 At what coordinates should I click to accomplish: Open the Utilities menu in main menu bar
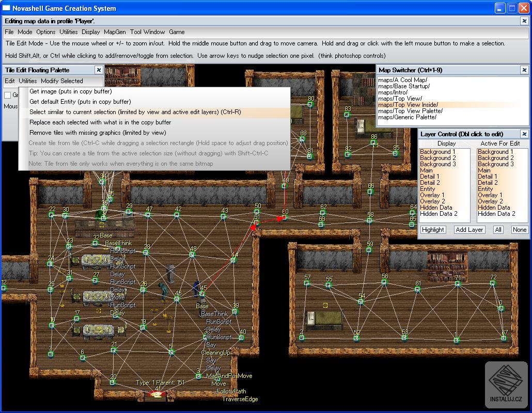click(x=69, y=32)
